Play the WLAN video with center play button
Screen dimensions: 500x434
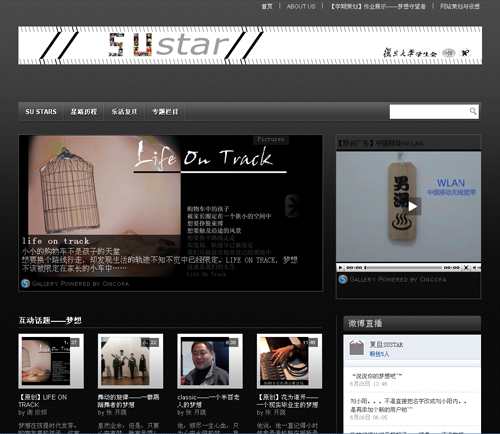click(x=413, y=206)
